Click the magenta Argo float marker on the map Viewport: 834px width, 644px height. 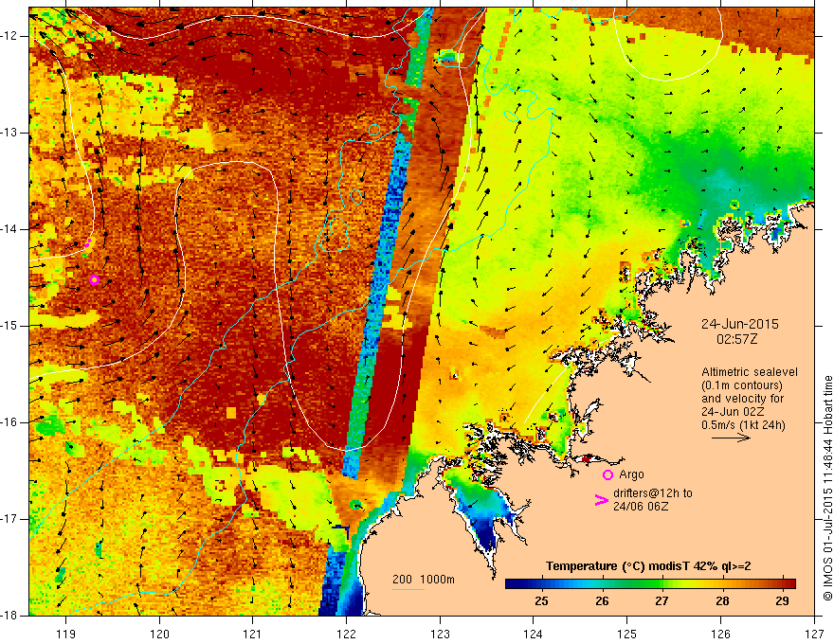pyautogui.click(x=94, y=279)
